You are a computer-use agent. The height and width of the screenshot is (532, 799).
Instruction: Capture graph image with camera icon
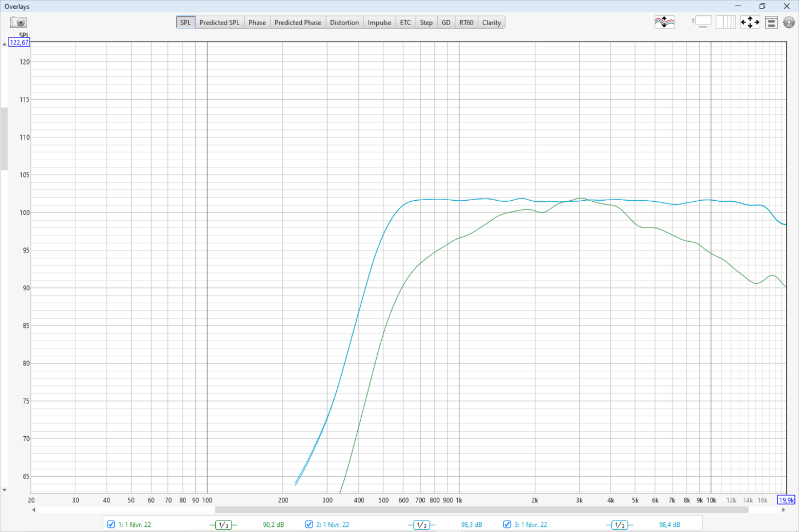[x=18, y=22]
